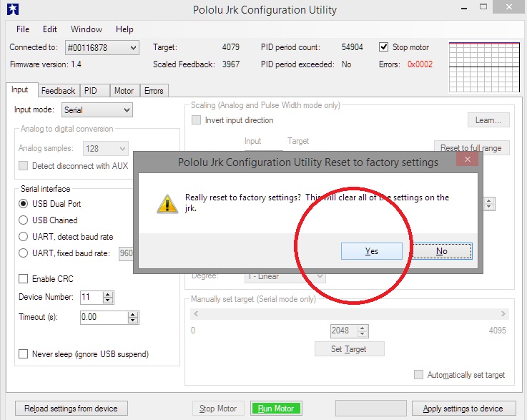Viewport: 527px width, 420px height.
Task: Toggle Detect disconnect with AUX checkbox
Action: click(23, 166)
